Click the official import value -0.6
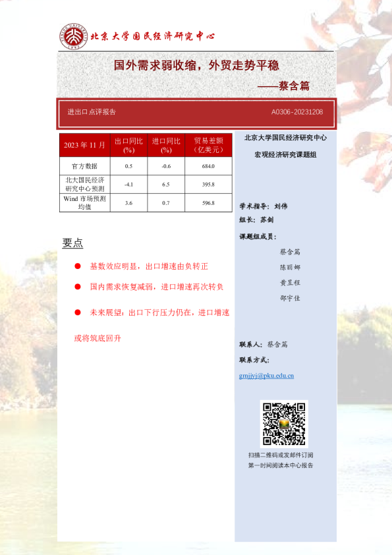Image resolution: width=392 pixels, height=555 pixels. (166, 166)
